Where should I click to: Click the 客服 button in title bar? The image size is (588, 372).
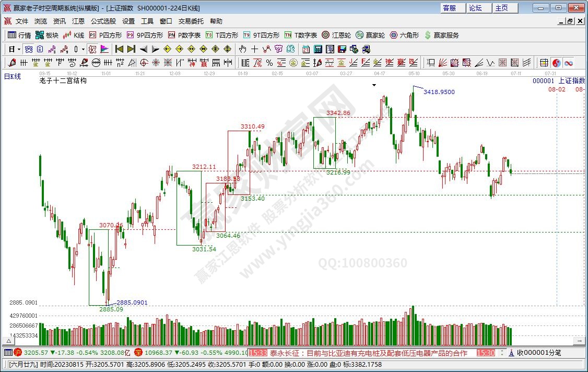449,8
